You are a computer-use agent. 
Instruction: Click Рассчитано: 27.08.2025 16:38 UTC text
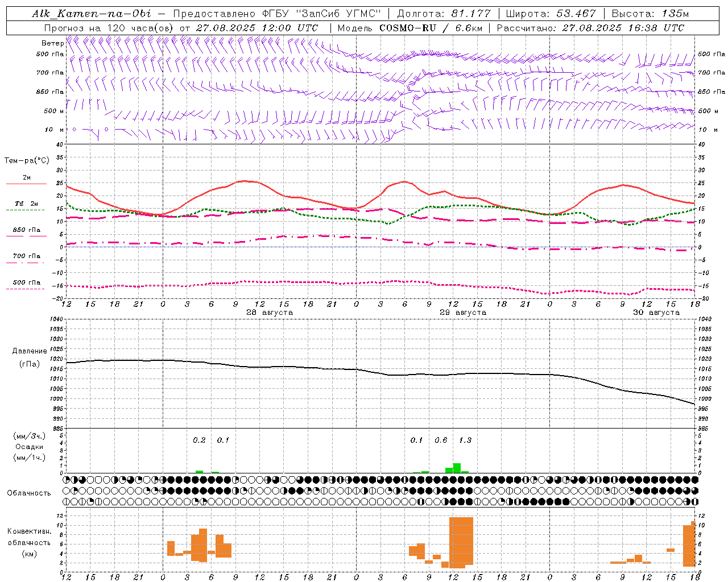point(590,27)
